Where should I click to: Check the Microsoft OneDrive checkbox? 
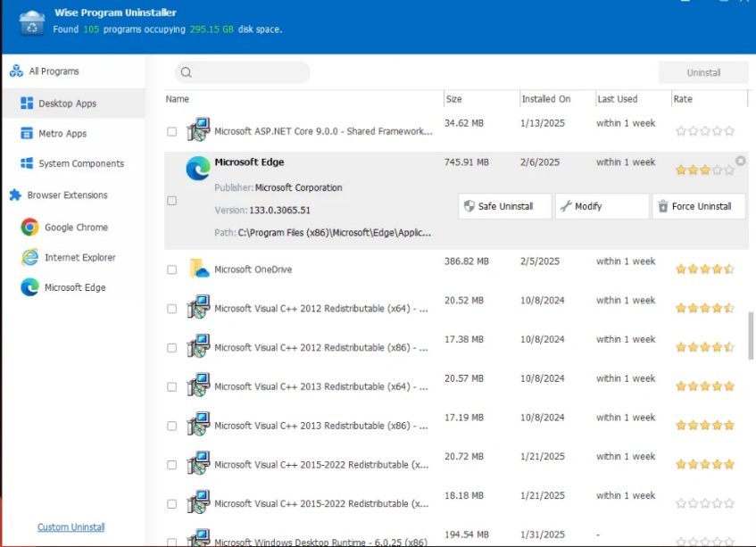[x=172, y=269]
